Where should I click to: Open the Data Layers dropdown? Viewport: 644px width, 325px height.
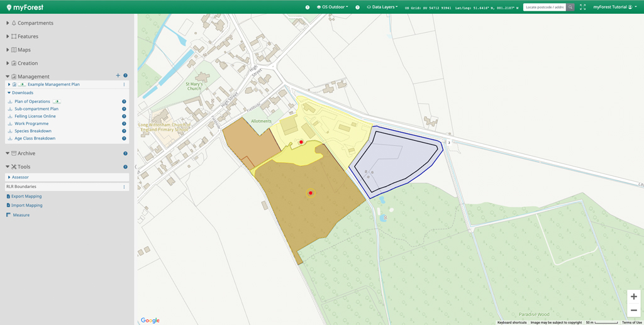[384, 7]
